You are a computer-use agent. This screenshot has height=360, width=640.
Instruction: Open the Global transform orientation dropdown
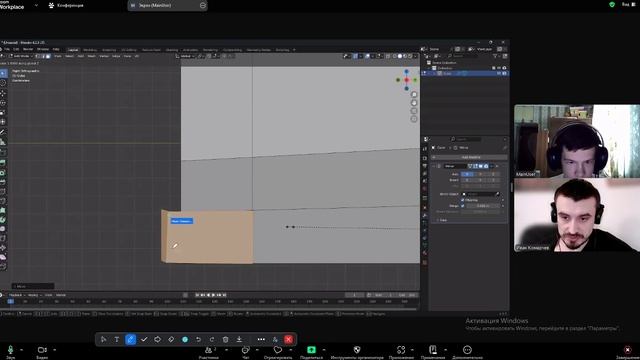click(186, 56)
